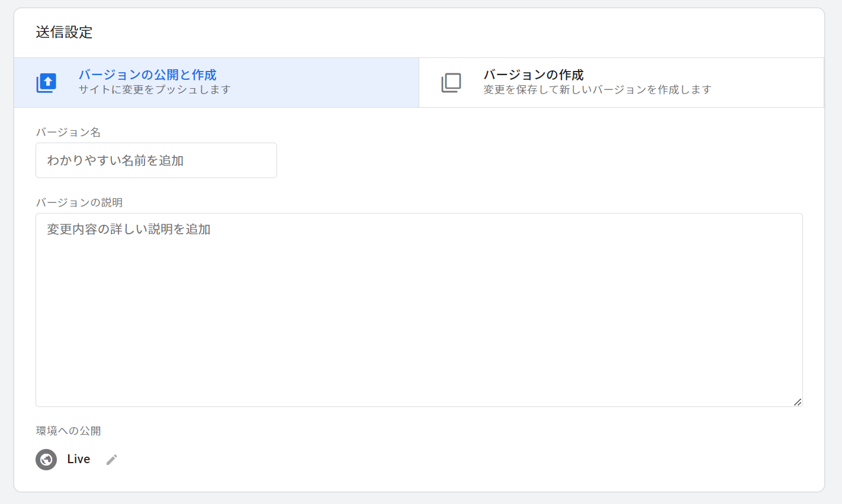Click the 変更を保存して新しいバージョンを作成します subtitle
Screen dimensions: 842x504
(x=597, y=89)
